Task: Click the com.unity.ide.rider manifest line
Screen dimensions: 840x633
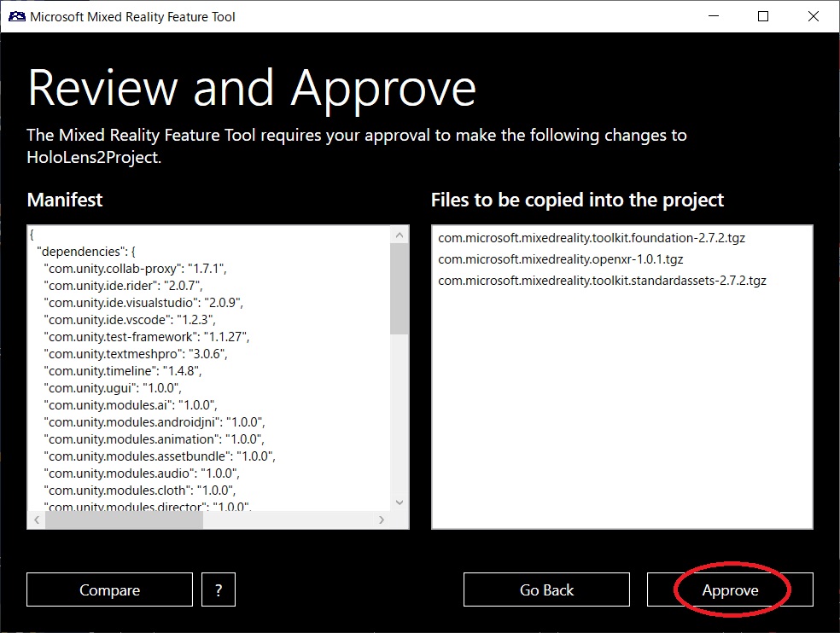Action: point(123,286)
